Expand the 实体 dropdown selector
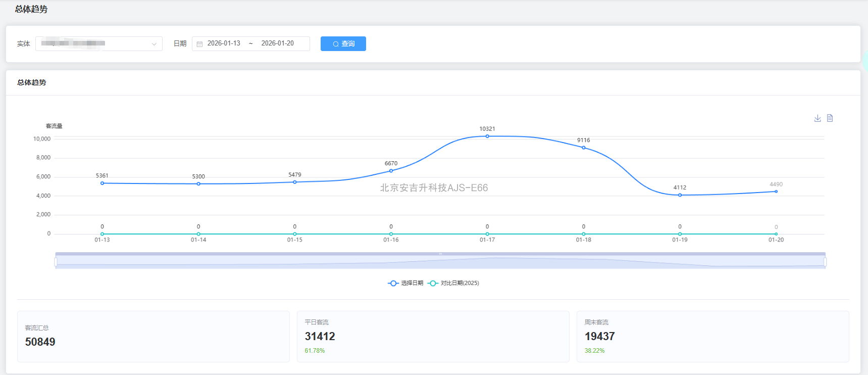This screenshot has height=375, width=868. [x=98, y=44]
